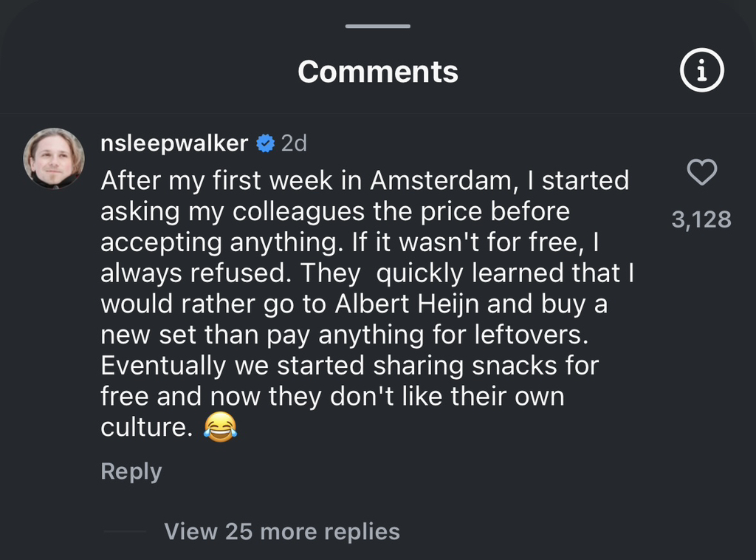Like nsleepwalker's comment with the heart

[701, 173]
